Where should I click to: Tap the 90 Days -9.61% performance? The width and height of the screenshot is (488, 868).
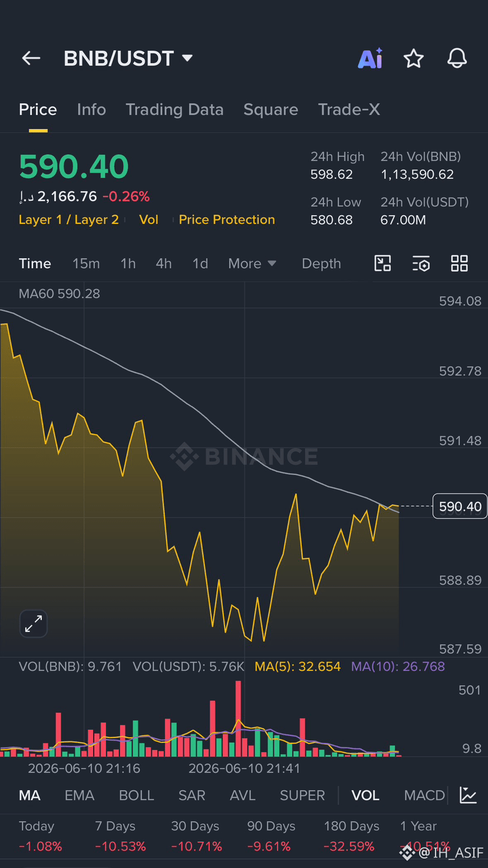coord(271,837)
